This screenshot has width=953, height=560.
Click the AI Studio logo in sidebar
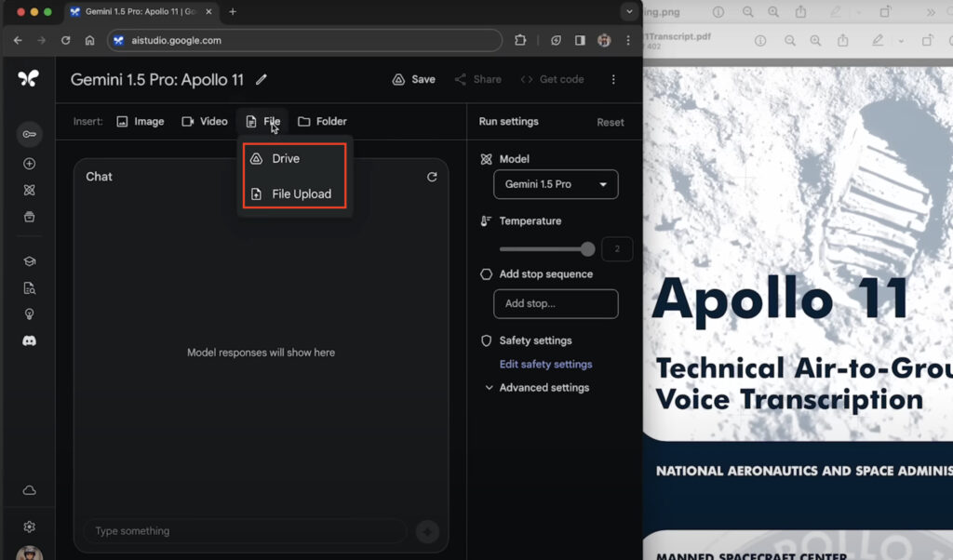tap(28, 78)
